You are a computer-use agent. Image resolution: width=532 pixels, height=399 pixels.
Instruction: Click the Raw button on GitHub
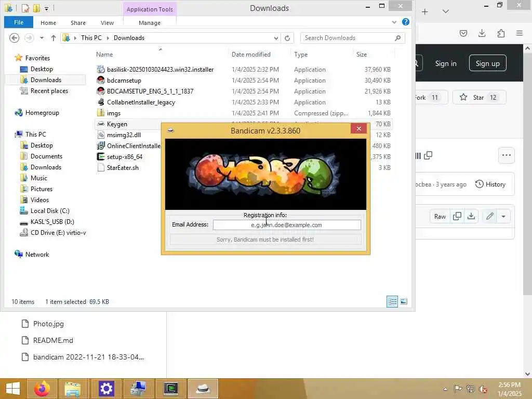coord(440,216)
